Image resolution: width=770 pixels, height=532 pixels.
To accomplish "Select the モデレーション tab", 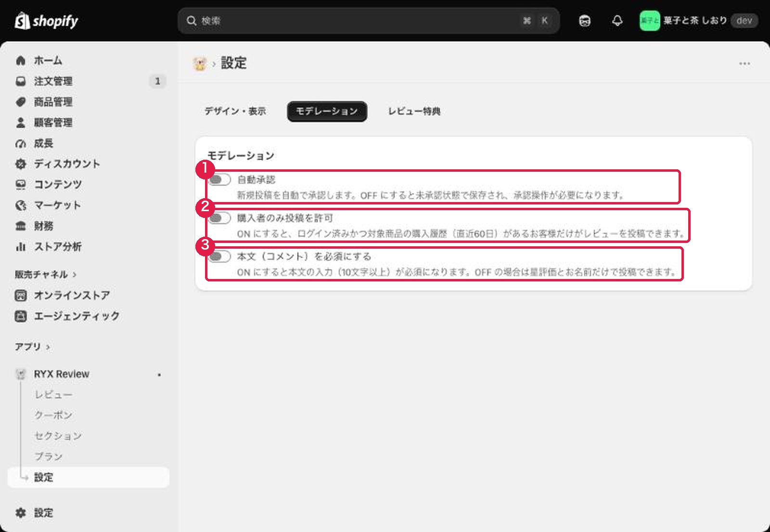I will [x=327, y=111].
